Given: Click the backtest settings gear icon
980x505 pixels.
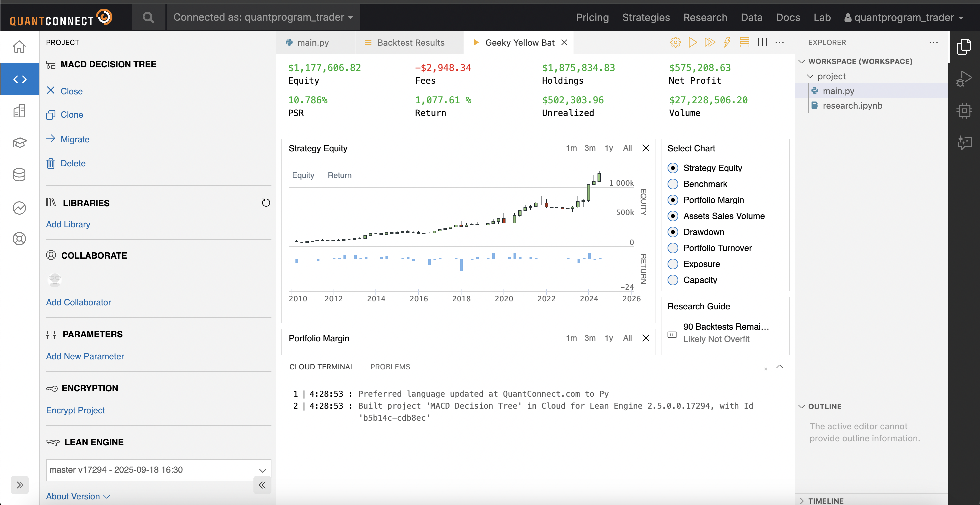Looking at the screenshot, I should point(675,42).
